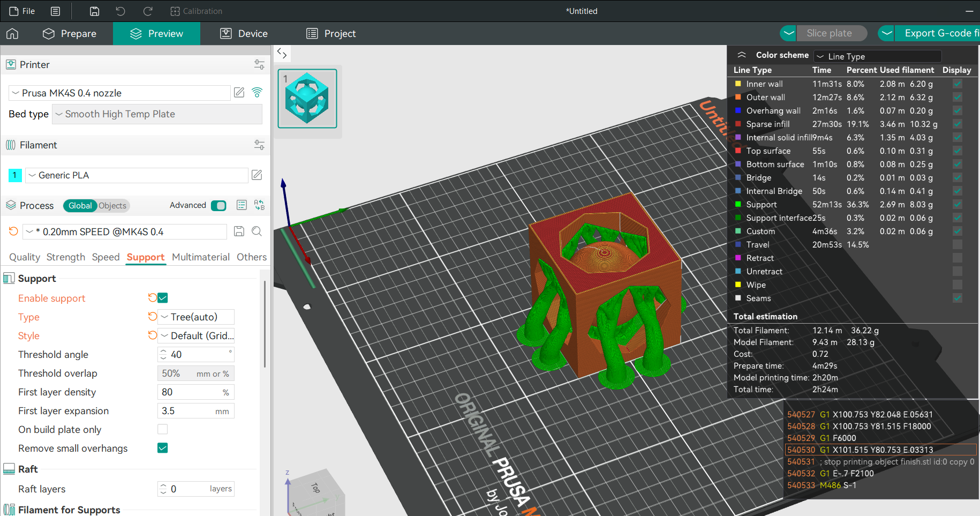Open the process settings list icon
The height and width of the screenshot is (516, 980).
(x=242, y=205)
